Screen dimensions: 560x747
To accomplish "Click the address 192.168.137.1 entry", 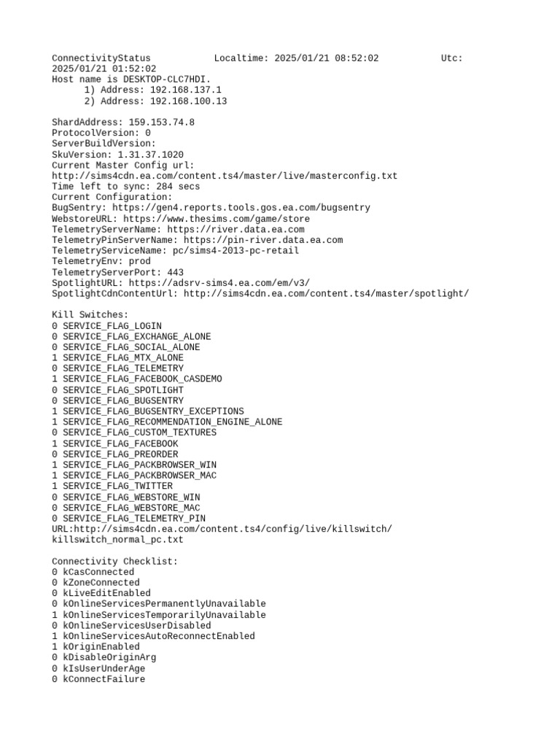I will tap(153, 90).
